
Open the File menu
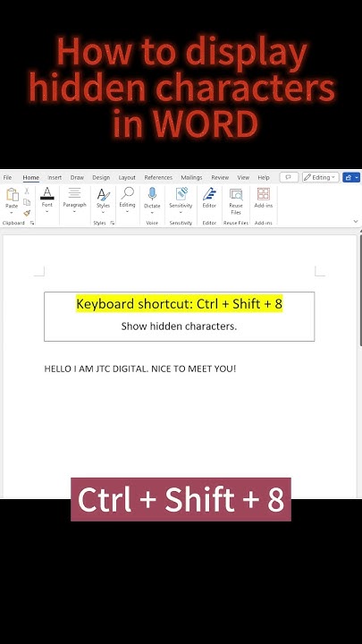(7, 177)
